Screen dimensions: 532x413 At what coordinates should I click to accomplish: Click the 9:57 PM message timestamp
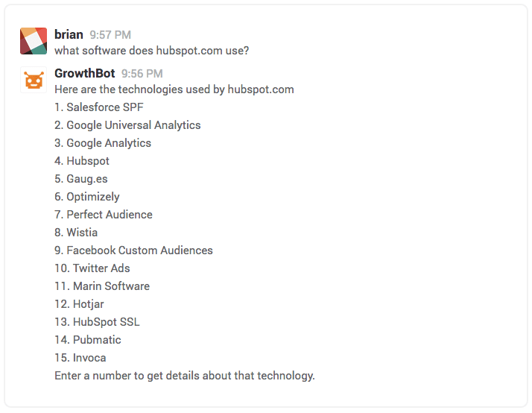tap(110, 35)
